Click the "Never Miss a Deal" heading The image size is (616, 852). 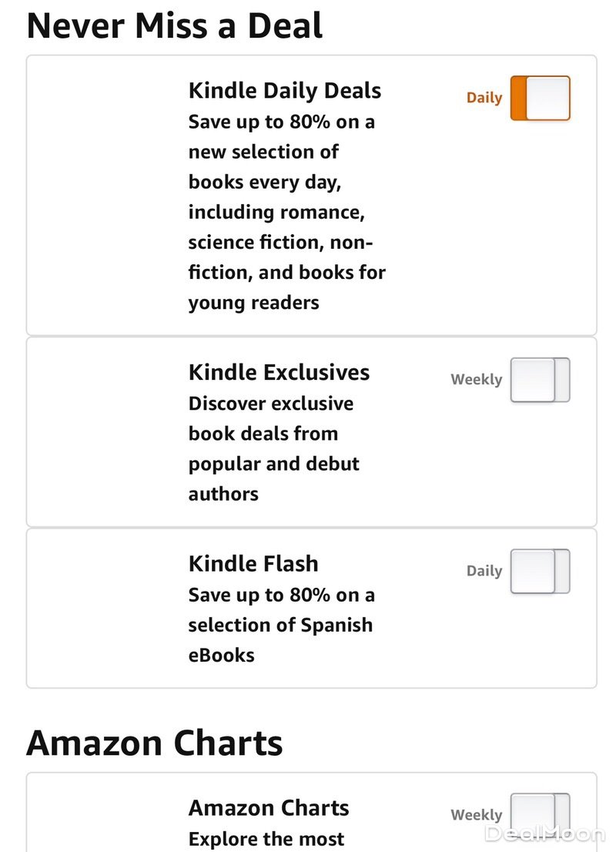click(x=175, y=25)
